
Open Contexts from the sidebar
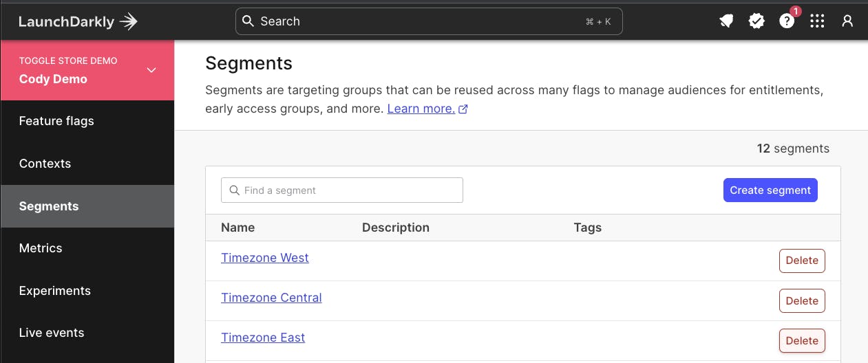point(45,164)
